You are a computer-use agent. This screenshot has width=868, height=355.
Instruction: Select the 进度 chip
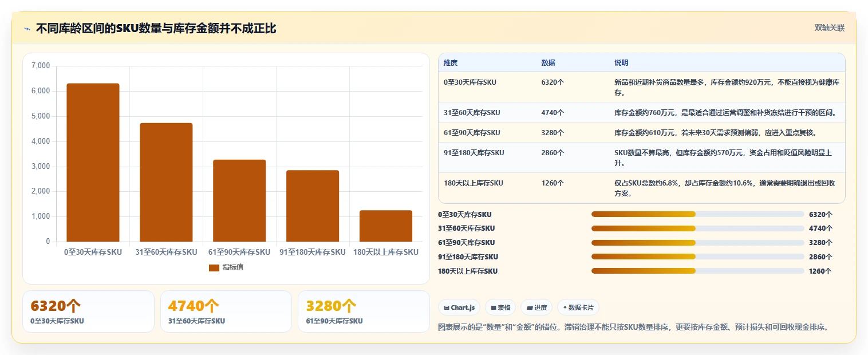click(536, 307)
